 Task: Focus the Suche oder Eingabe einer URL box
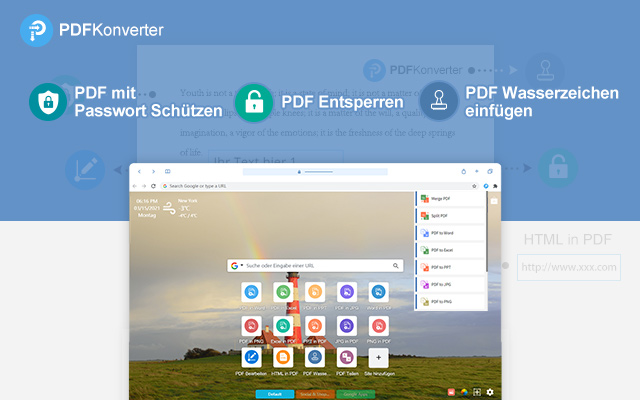(315, 266)
